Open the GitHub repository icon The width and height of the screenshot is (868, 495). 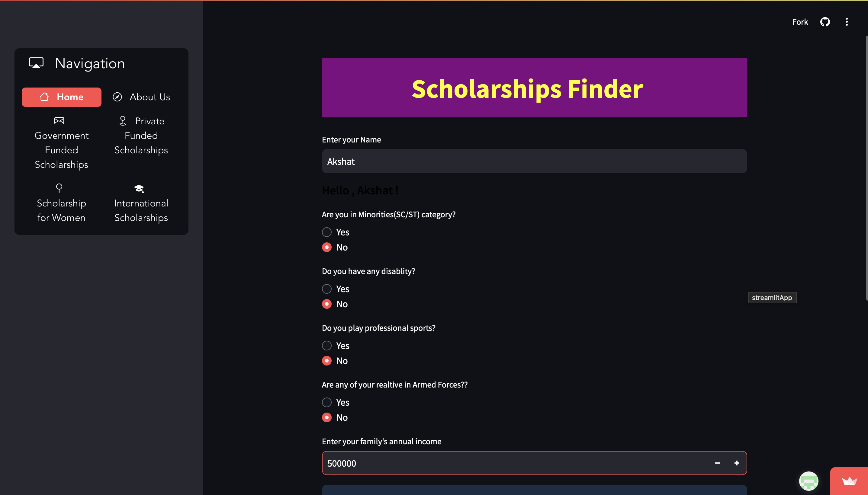[x=825, y=22]
